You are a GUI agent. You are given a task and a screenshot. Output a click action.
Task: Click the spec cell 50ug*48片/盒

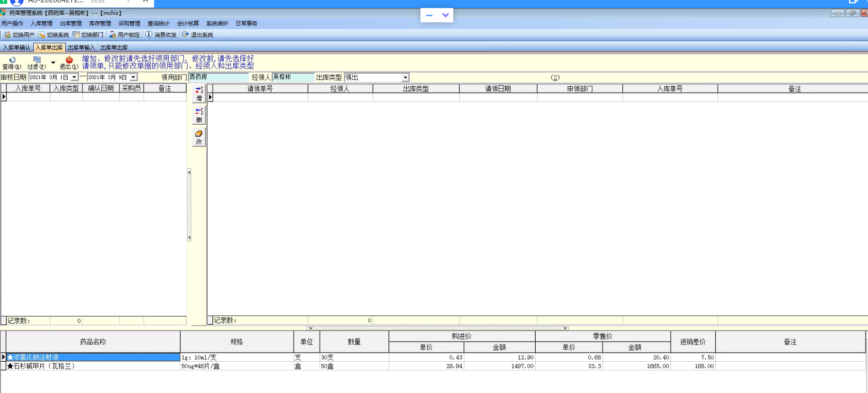pos(237,366)
